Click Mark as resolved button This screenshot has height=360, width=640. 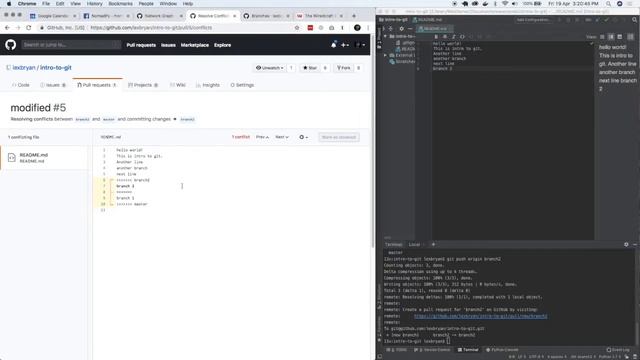339,137
